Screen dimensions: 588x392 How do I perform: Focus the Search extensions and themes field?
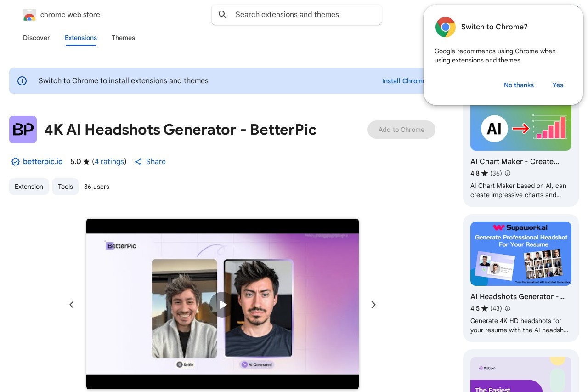[297, 15]
